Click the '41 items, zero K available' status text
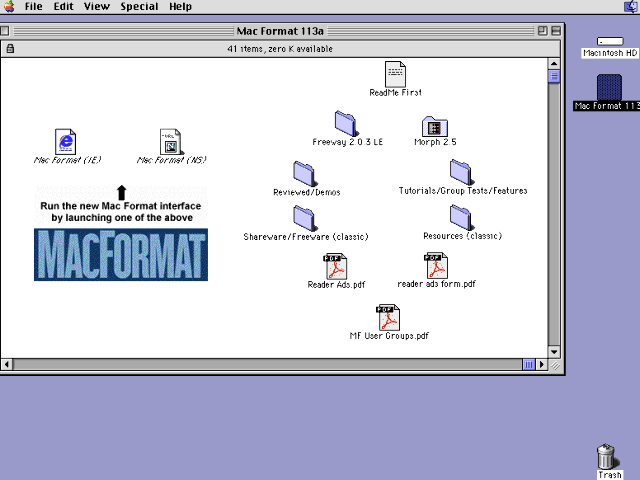 [x=280, y=49]
